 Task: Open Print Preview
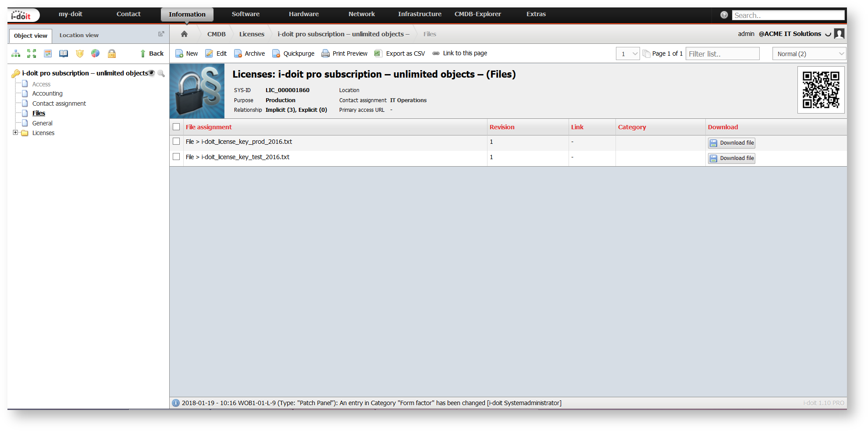point(345,53)
